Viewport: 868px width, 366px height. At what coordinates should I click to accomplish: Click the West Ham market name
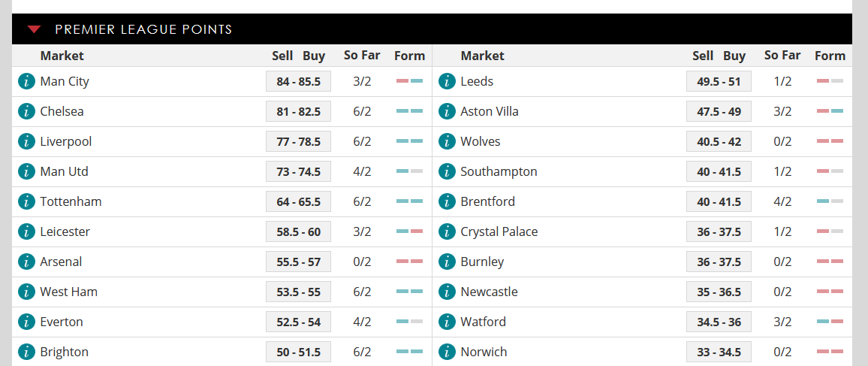pyautogui.click(x=68, y=292)
